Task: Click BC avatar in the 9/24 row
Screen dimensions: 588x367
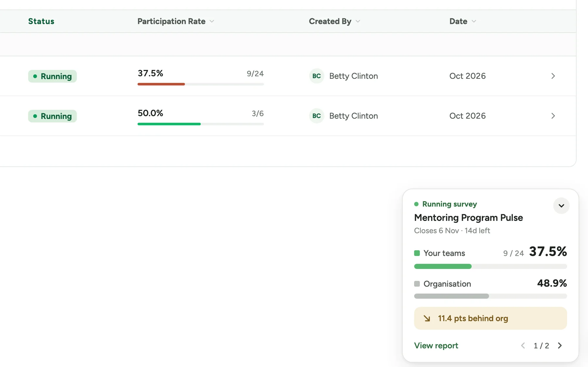Action: tap(317, 76)
